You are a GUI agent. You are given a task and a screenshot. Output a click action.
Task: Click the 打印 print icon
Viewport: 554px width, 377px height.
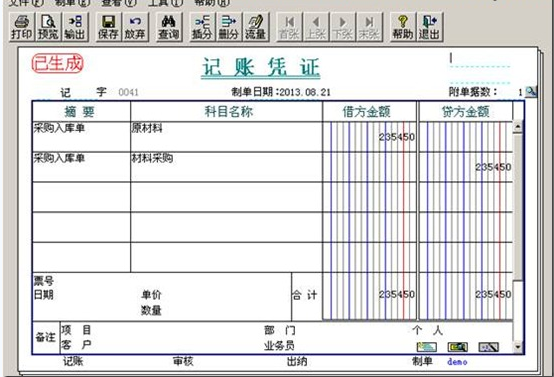(22, 27)
